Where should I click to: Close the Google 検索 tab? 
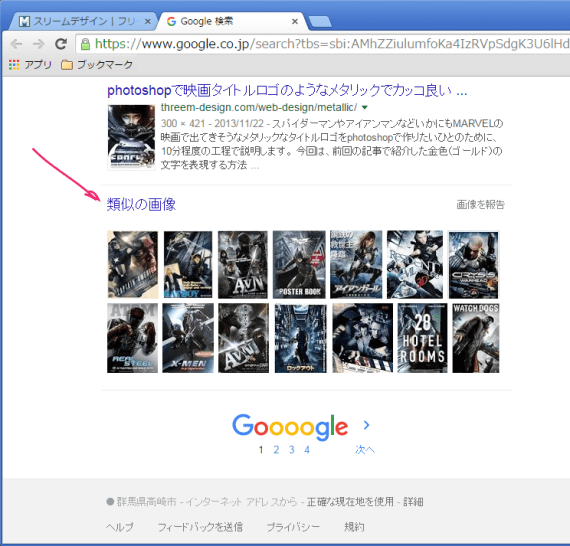tap(295, 21)
